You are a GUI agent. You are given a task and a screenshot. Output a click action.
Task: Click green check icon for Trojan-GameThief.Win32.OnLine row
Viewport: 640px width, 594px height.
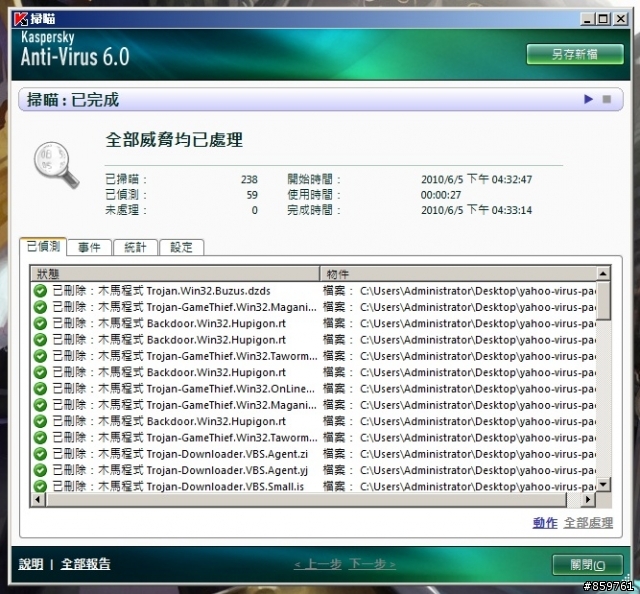click(40, 389)
